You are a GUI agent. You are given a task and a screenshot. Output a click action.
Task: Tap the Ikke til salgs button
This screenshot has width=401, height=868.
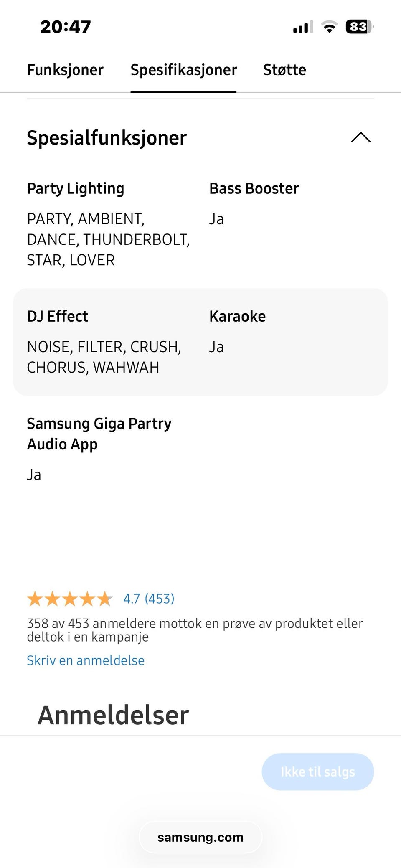tap(318, 772)
